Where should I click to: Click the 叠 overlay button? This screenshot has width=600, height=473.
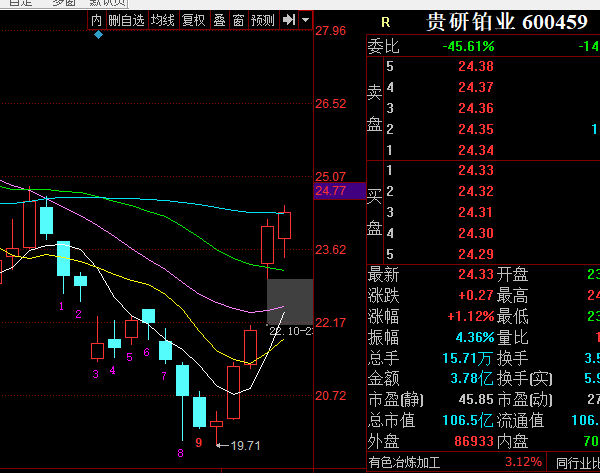(x=219, y=20)
